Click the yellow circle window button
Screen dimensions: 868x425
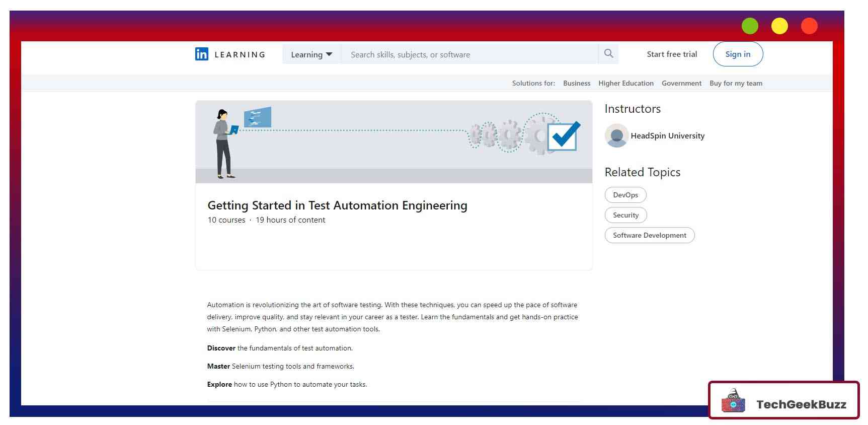point(779,26)
